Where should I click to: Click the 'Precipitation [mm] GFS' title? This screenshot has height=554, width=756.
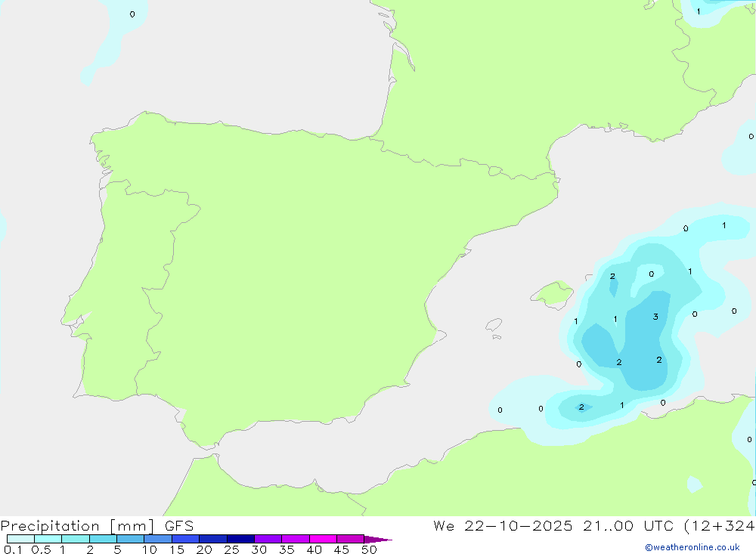coord(97,525)
